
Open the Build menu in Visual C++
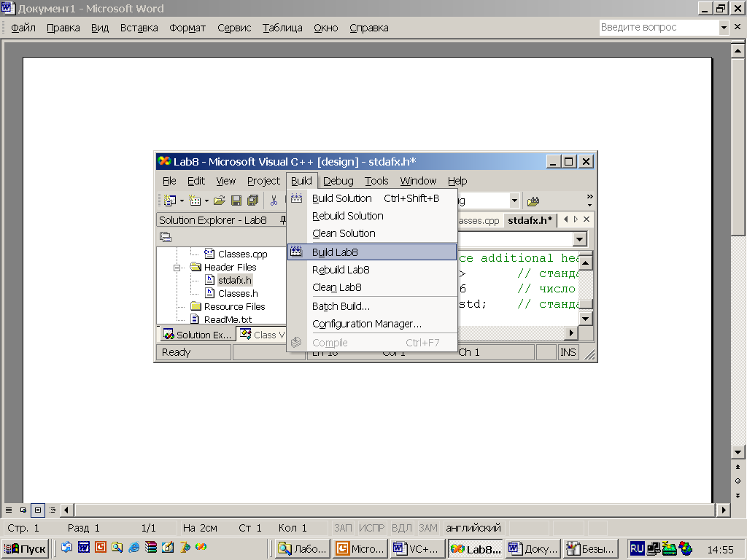pyautogui.click(x=301, y=181)
